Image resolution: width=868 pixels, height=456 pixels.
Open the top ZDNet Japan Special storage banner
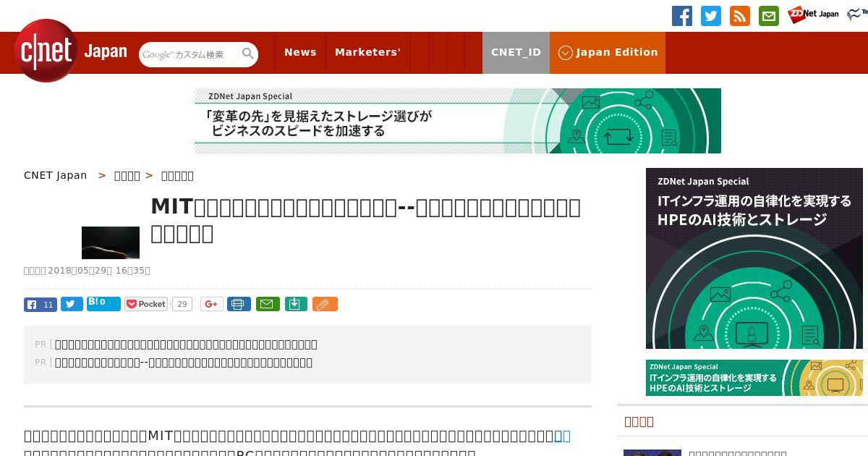point(458,121)
